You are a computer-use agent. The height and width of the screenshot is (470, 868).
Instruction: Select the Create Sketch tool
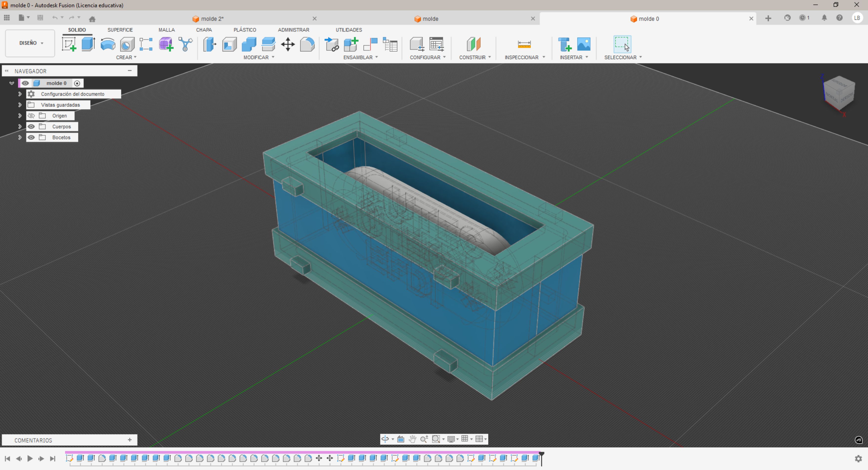tap(69, 44)
